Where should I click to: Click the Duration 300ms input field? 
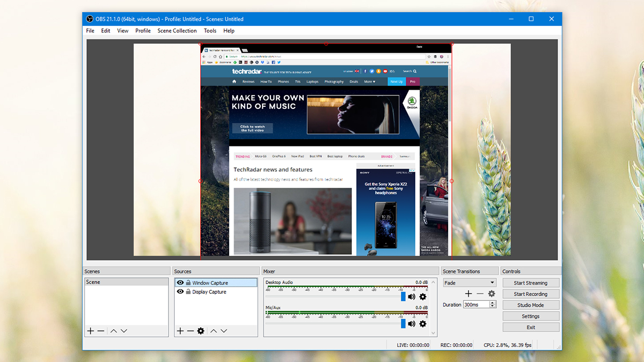click(x=475, y=305)
